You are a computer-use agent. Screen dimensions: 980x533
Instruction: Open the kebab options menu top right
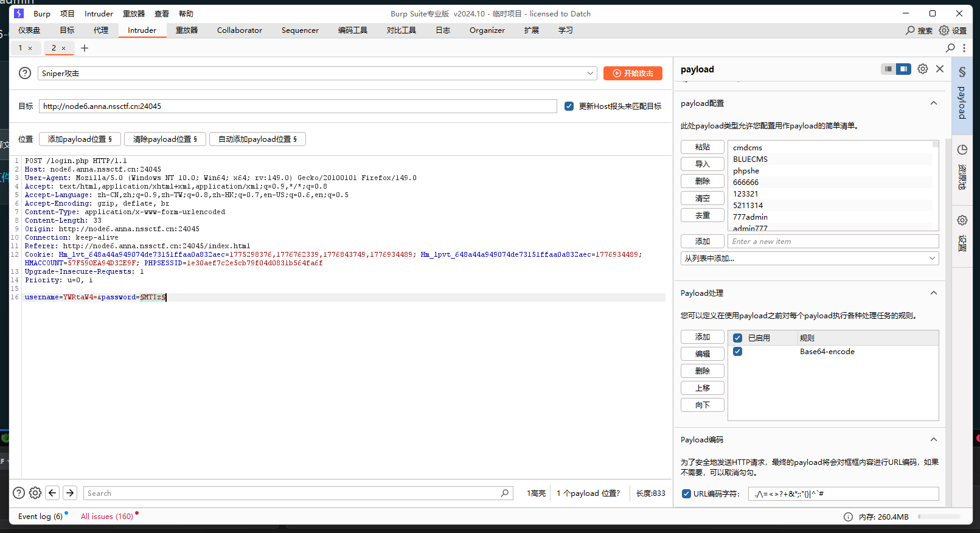pos(964,48)
